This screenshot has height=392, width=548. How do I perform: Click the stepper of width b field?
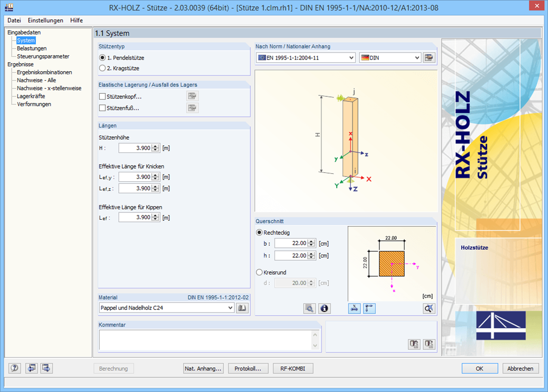pyautogui.click(x=311, y=243)
